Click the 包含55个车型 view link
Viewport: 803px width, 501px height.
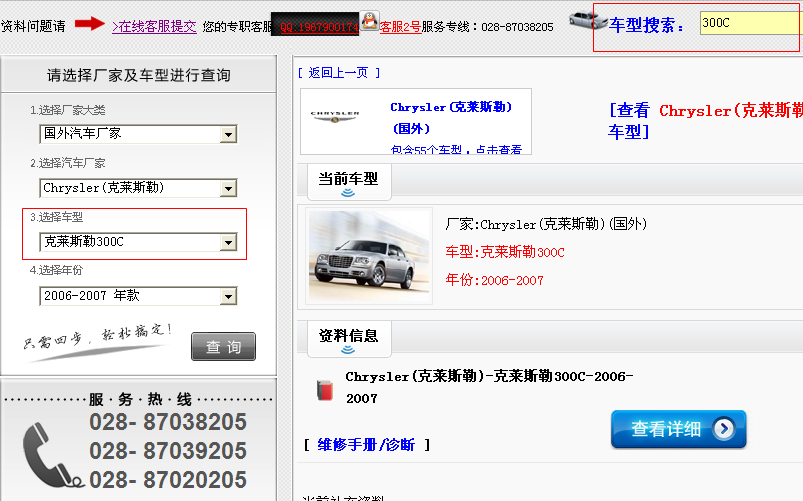tap(456, 149)
